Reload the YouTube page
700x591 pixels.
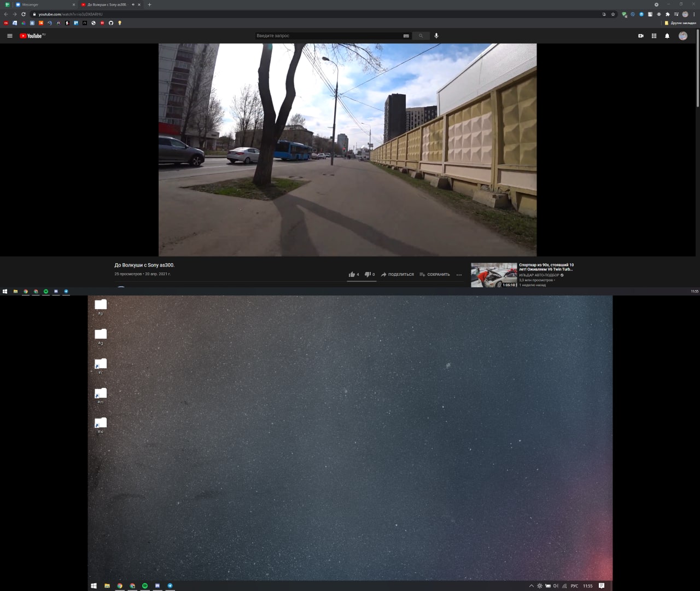click(x=24, y=14)
